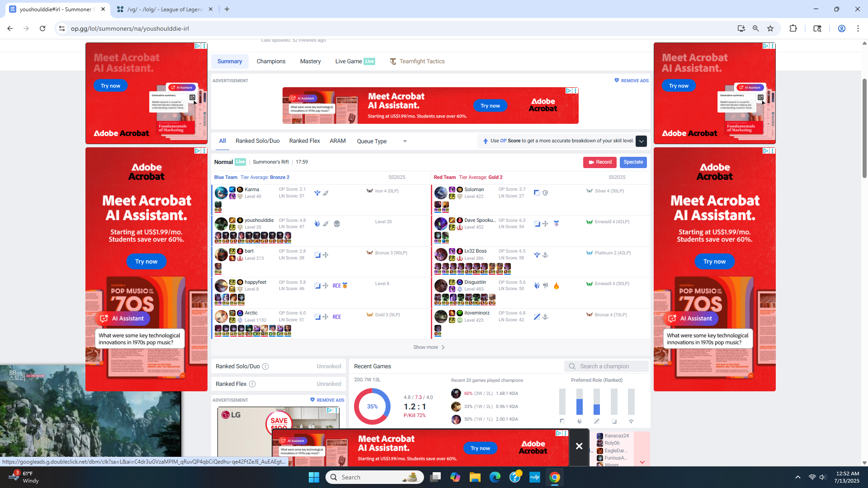The width and height of the screenshot is (868, 488).
Task: Click Dave Spooku's champion portrait icon
Action: [441, 224]
